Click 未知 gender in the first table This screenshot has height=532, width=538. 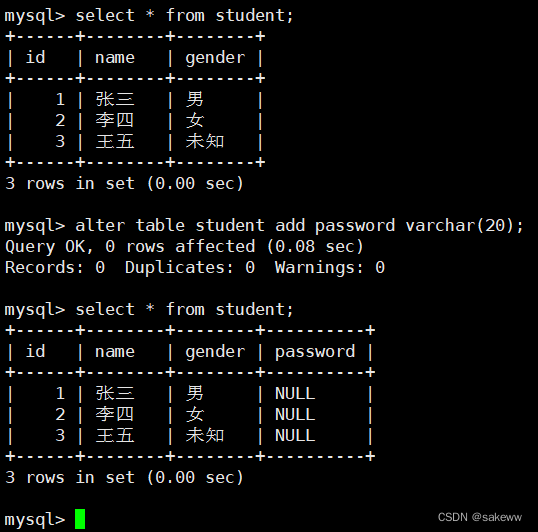(x=205, y=141)
